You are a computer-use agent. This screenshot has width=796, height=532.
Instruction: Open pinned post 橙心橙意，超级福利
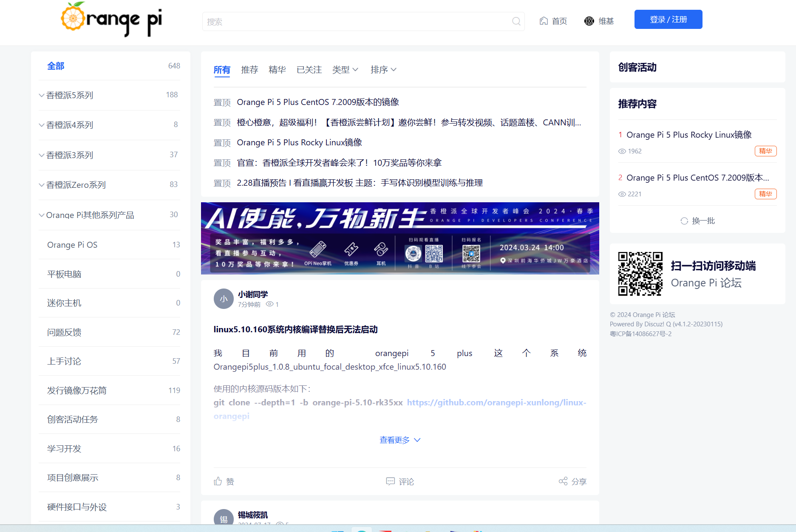pyautogui.click(x=409, y=122)
